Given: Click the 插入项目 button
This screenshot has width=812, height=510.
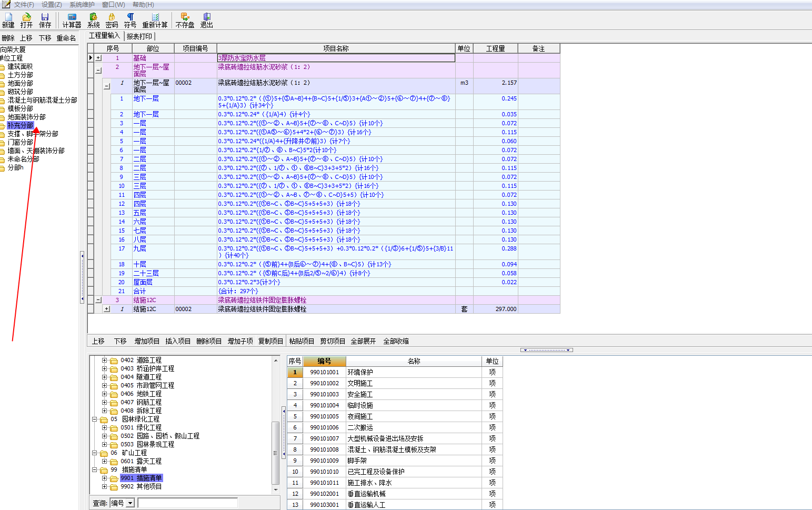Looking at the screenshot, I should click(178, 341).
